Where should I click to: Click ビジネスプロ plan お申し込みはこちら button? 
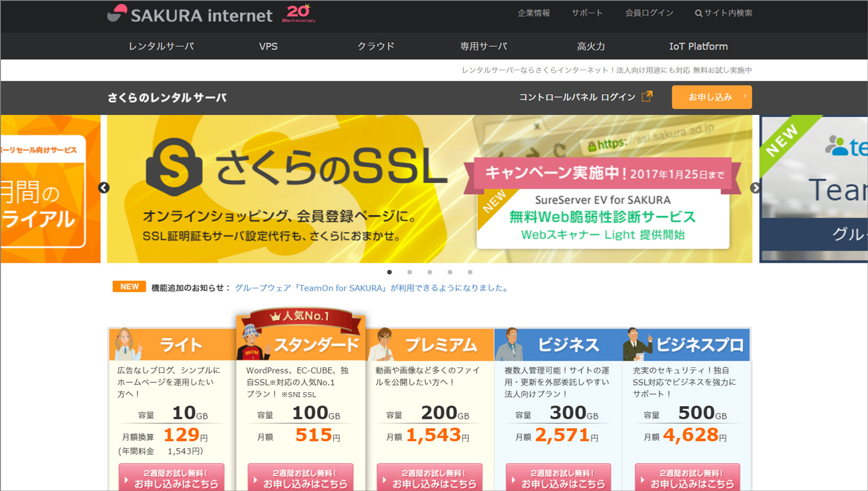pyautogui.click(x=687, y=477)
